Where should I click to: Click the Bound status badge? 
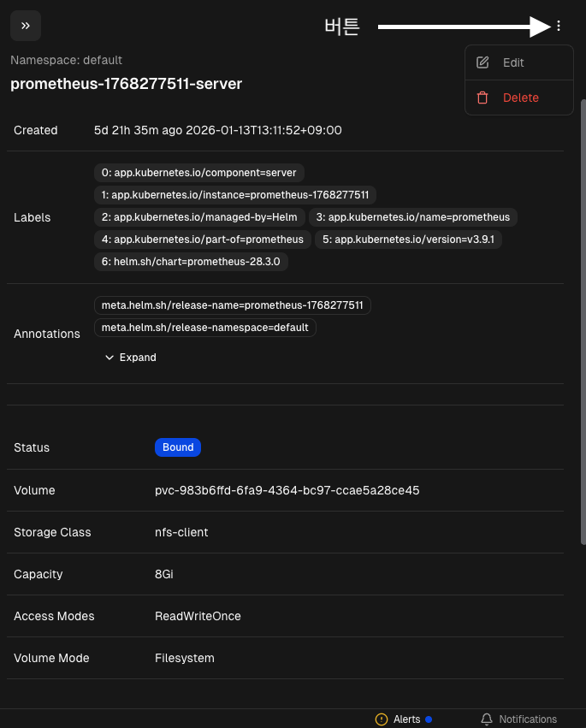click(x=178, y=447)
